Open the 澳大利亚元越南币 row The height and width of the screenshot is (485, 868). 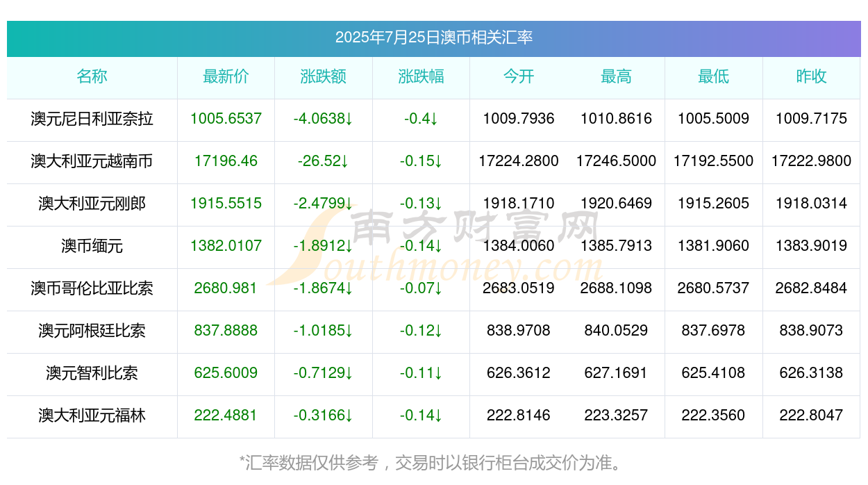(x=433, y=161)
